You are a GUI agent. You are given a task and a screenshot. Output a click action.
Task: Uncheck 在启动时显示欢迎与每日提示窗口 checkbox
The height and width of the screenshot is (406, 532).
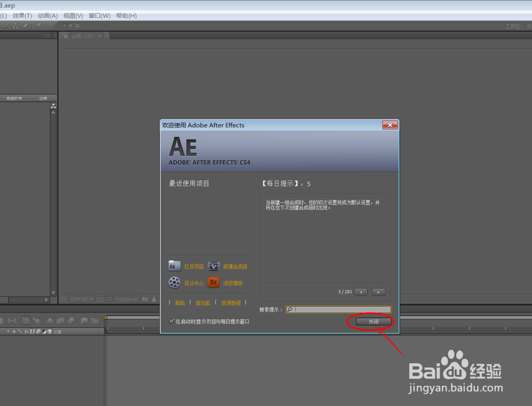[172, 321]
